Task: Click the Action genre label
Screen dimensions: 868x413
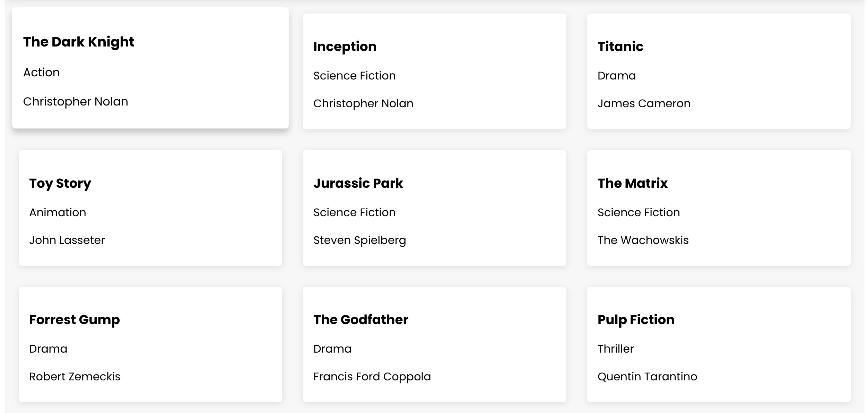Action: pos(41,73)
